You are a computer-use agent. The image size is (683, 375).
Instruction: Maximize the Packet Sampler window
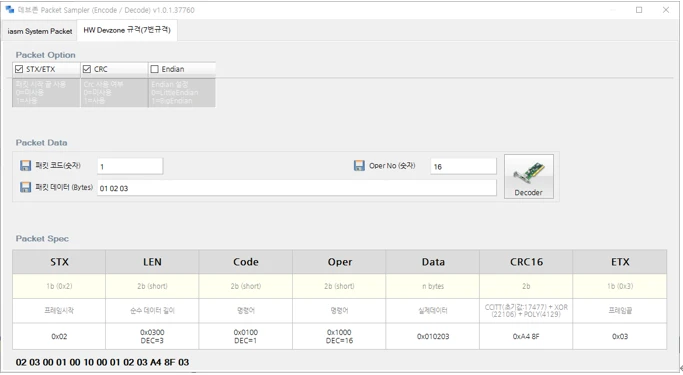pos(639,10)
